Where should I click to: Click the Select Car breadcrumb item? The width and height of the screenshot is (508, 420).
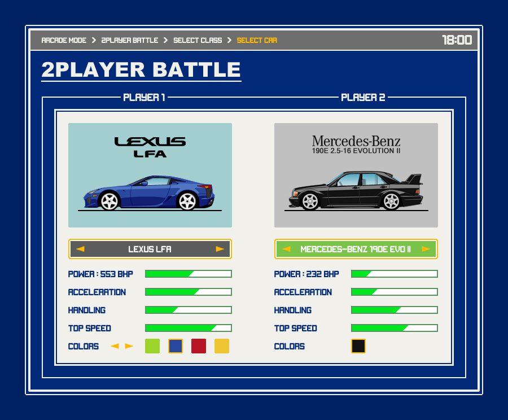pyautogui.click(x=257, y=40)
